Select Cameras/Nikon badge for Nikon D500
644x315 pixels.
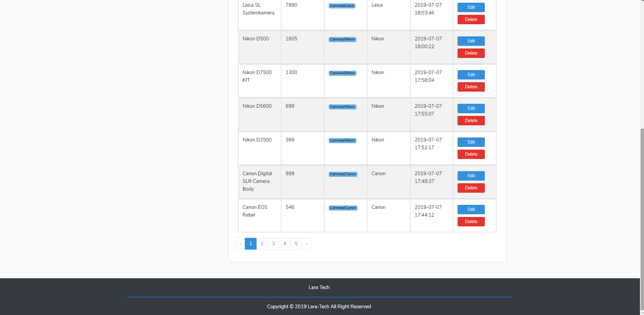(343, 39)
